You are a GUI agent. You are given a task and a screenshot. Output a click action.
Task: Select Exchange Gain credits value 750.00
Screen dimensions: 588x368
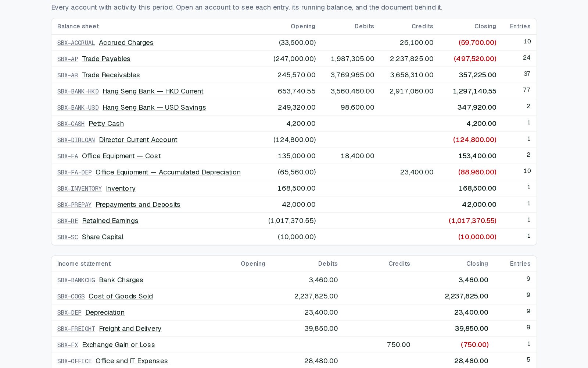[x=399, y=345]
